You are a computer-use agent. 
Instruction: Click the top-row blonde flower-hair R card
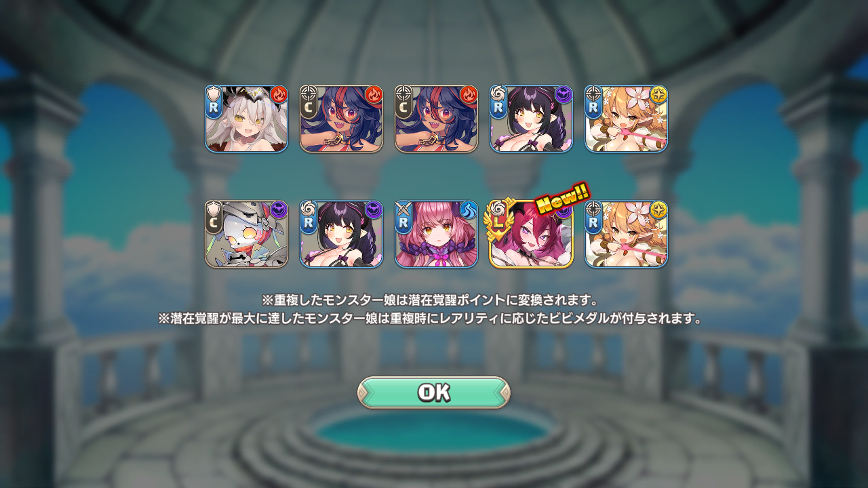click(626, 119)
